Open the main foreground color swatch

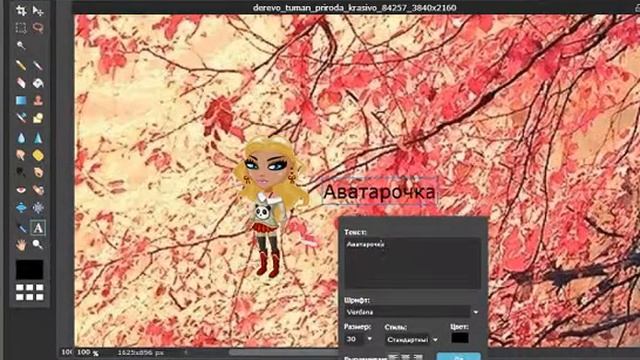[x=29, y=270]
